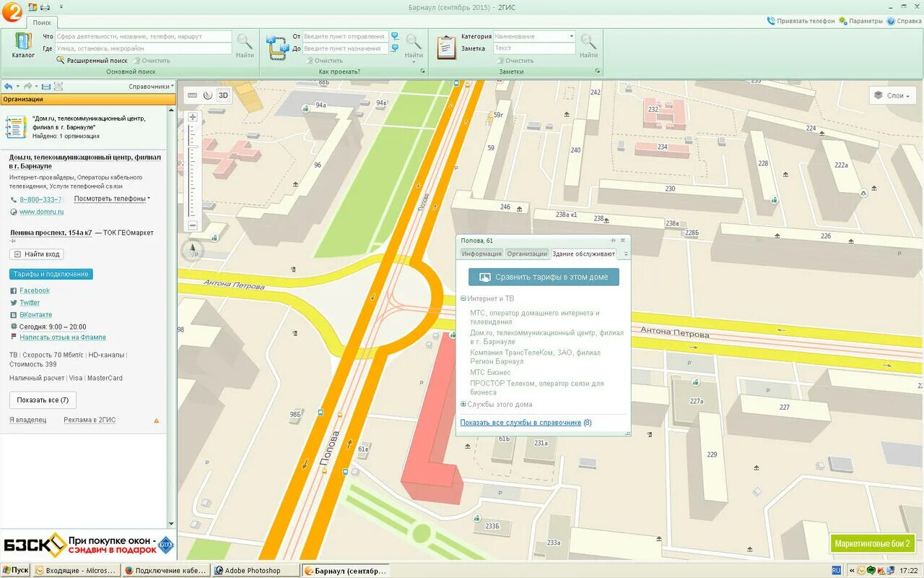Viewport: 924px width, 578px height.
Task: Pick departure point on map icon
Action: pos(395,35)
